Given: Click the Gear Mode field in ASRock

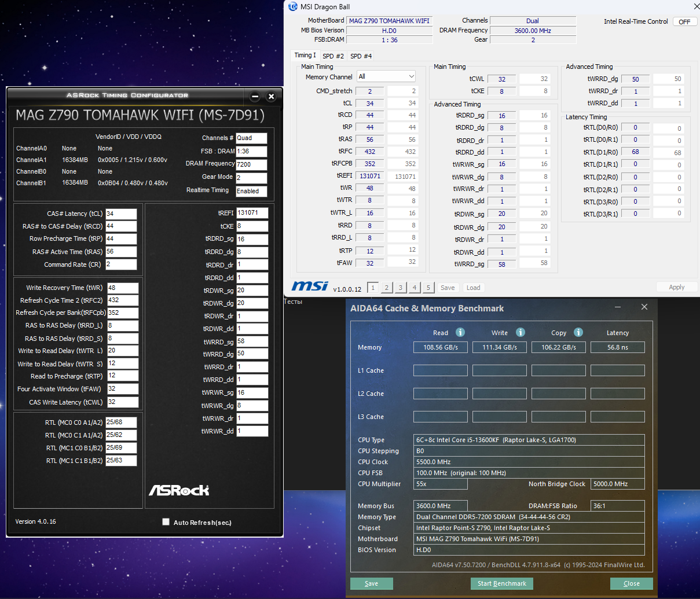Looking at the screenshot, I should (251, 178).
